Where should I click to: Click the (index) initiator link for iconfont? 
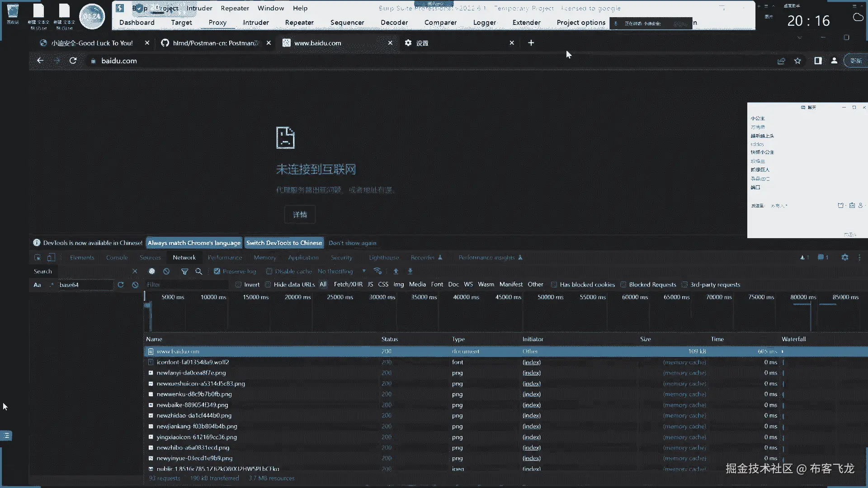click(531, 362)
